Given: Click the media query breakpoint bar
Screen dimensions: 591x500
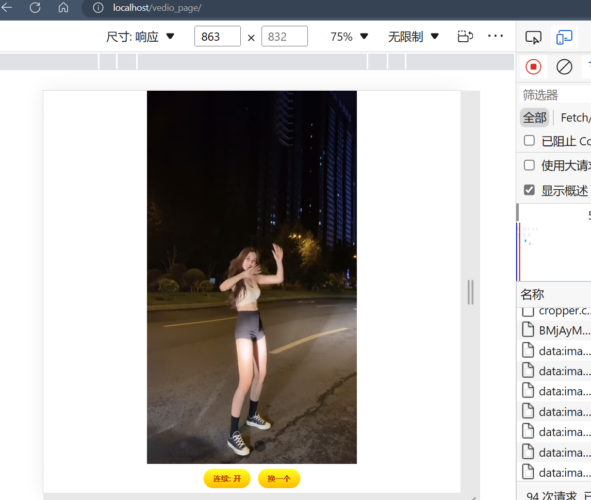Looking at the screenshot, I should 257,61.
